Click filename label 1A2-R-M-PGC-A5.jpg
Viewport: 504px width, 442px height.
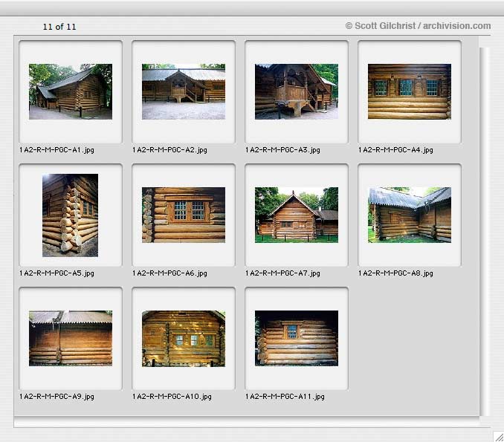click(x=57, y=273)
